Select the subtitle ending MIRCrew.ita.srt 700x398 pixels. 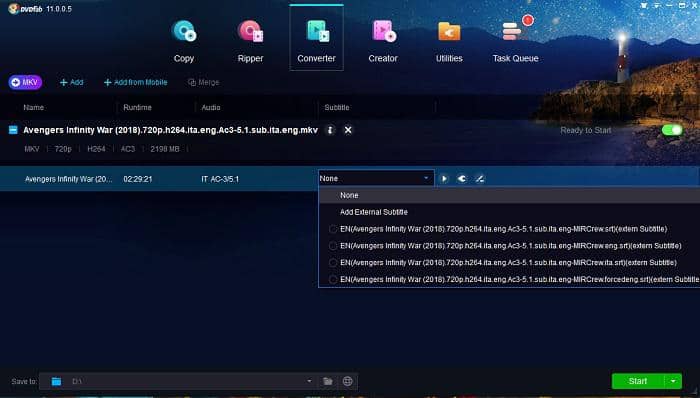click(x=509, y=262)
